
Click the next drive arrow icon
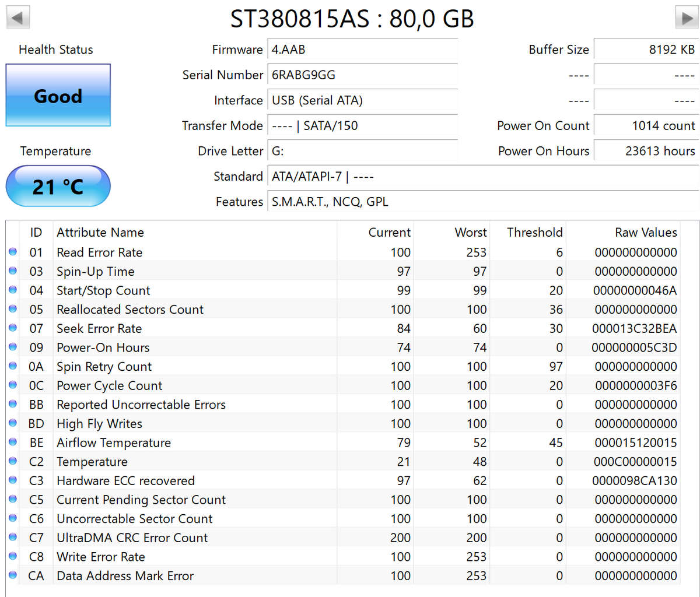[x=686, y=17]
